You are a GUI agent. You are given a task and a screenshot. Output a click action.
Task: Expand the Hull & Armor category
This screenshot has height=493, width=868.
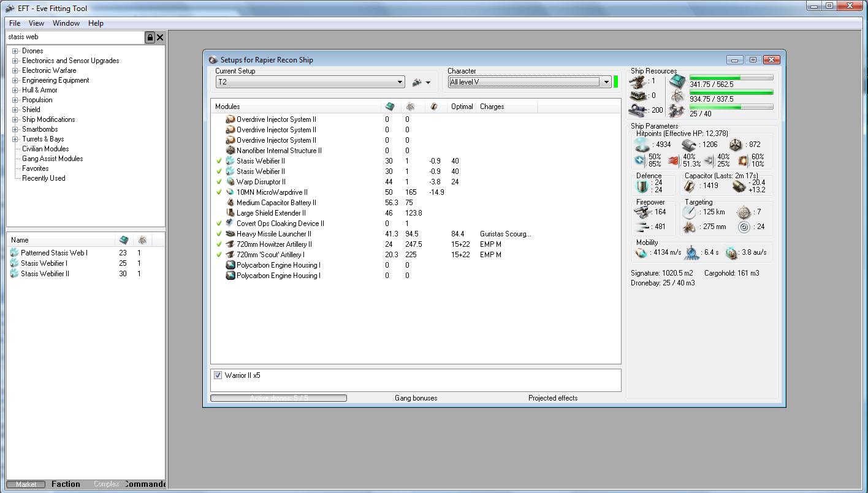[x=15, y=91]
